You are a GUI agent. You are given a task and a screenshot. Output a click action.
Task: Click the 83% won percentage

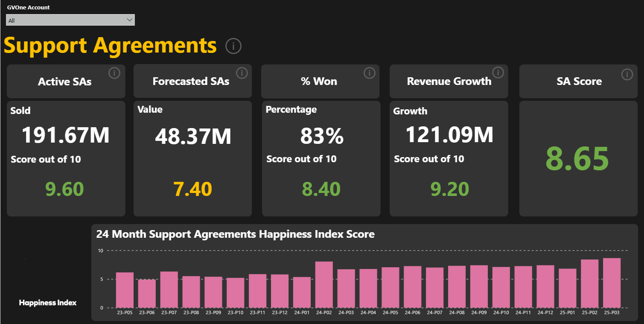pos(322,137)
